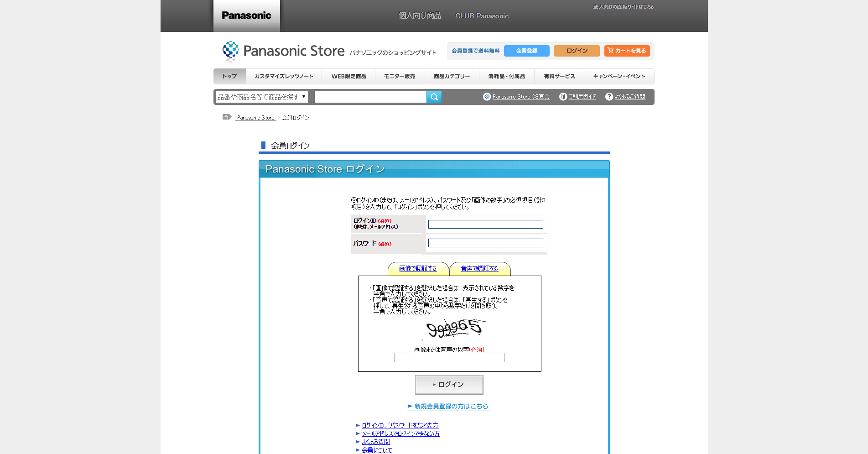Click the 会員登録で送料無料 text
The image size is (868, 454).
tap(476, 51)
